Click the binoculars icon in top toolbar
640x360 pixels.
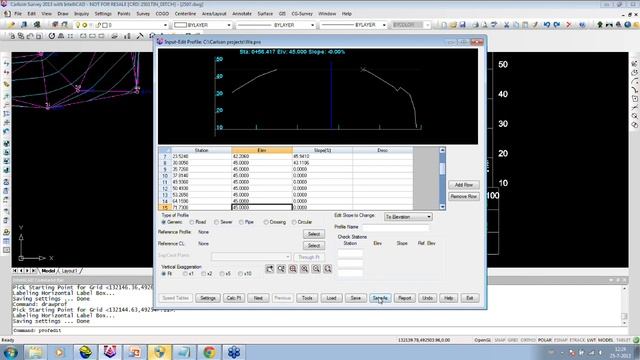(x=609, y=25)
